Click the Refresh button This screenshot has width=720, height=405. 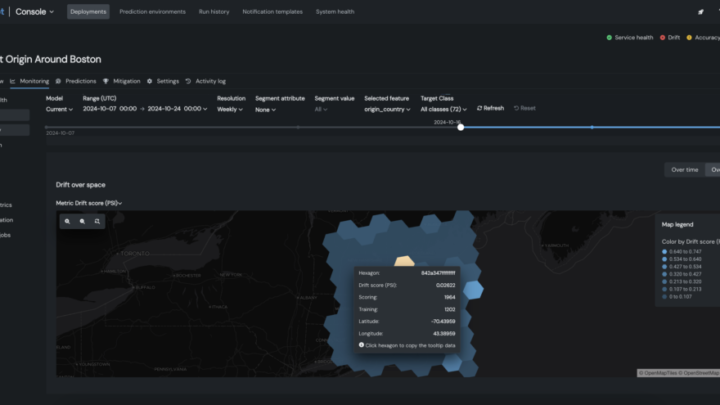[490, 108]
